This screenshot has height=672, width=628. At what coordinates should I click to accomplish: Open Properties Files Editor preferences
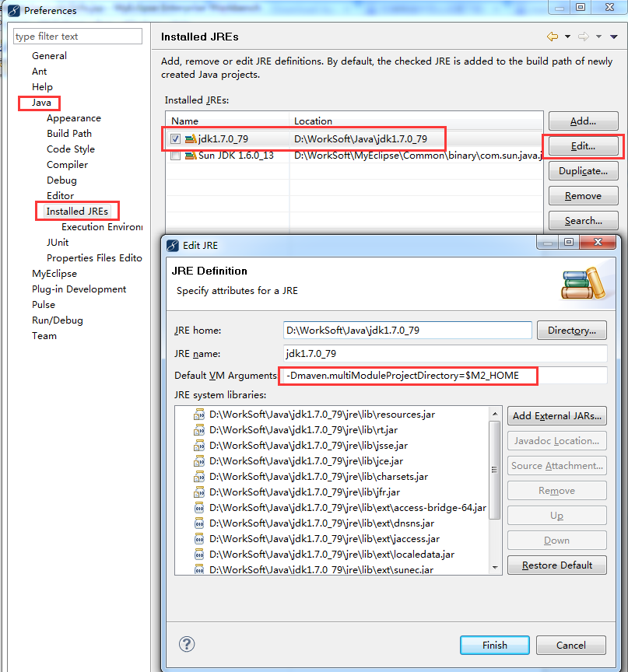click(94, 258)
